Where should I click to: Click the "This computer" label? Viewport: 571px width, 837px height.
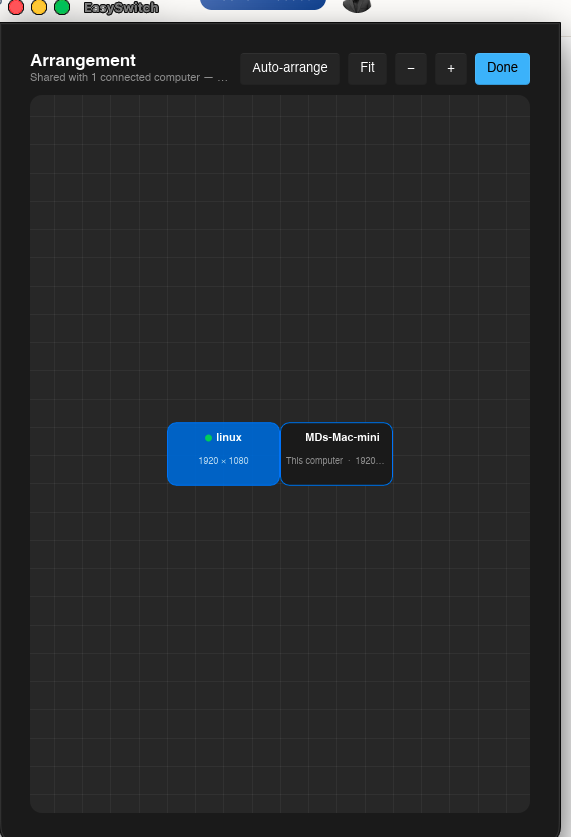[314, 461]
